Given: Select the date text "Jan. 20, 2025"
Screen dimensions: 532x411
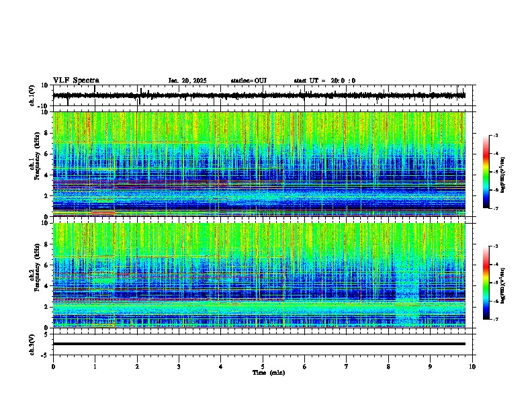Looking at the screenshot, I should pos(187,81).
